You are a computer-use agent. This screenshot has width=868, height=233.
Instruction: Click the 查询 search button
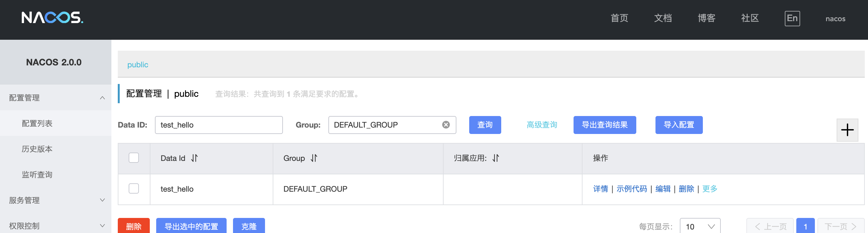coord(485,125)
